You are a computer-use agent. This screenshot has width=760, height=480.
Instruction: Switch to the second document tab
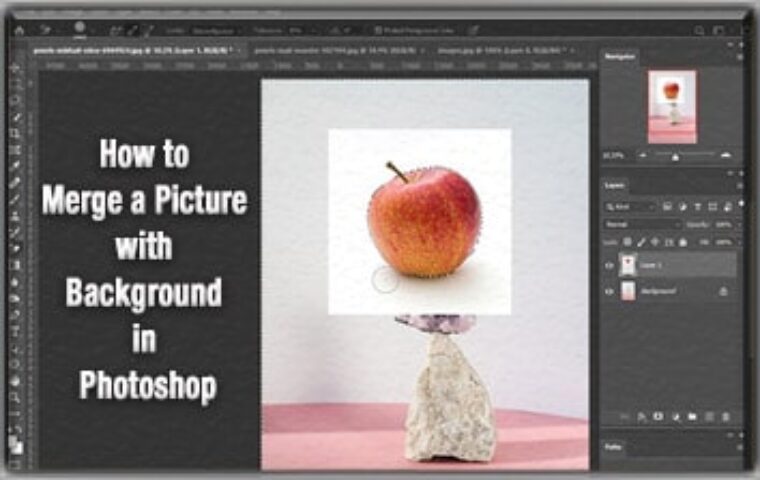(x=335, y=50)
